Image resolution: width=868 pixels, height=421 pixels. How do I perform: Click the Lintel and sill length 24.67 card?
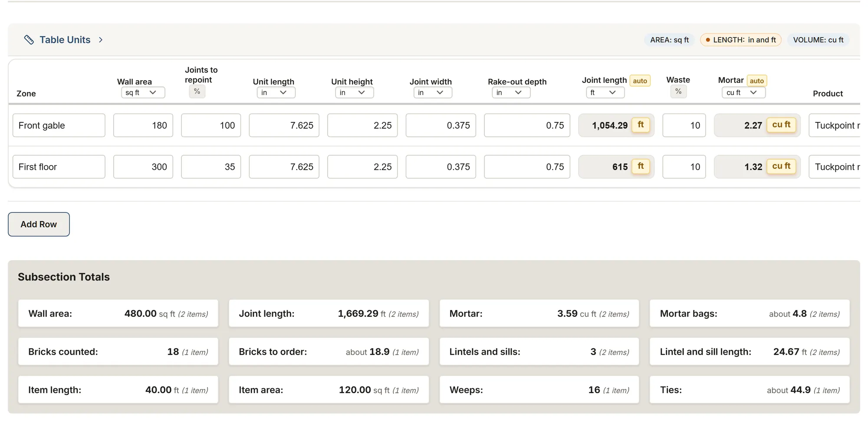click(750, 352)
